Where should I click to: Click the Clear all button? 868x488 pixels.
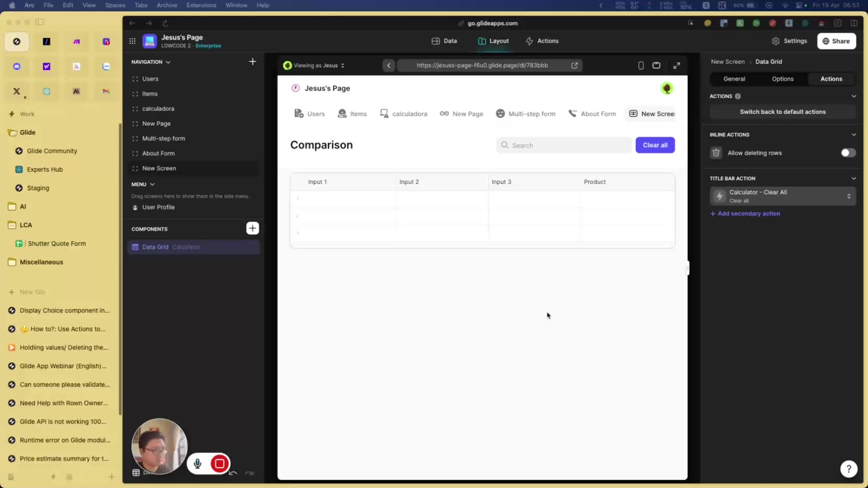[x=655, y=145]
